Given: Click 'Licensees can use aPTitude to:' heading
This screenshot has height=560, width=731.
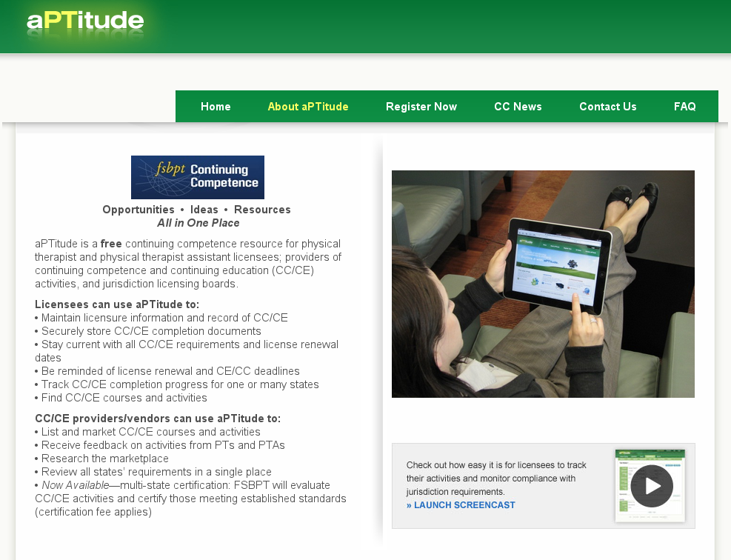Looking at the screenshot, I should tap(117, 304).
